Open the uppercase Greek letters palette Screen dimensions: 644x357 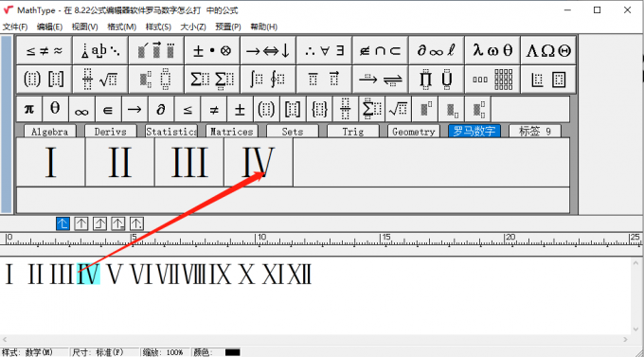coord(548,51)
